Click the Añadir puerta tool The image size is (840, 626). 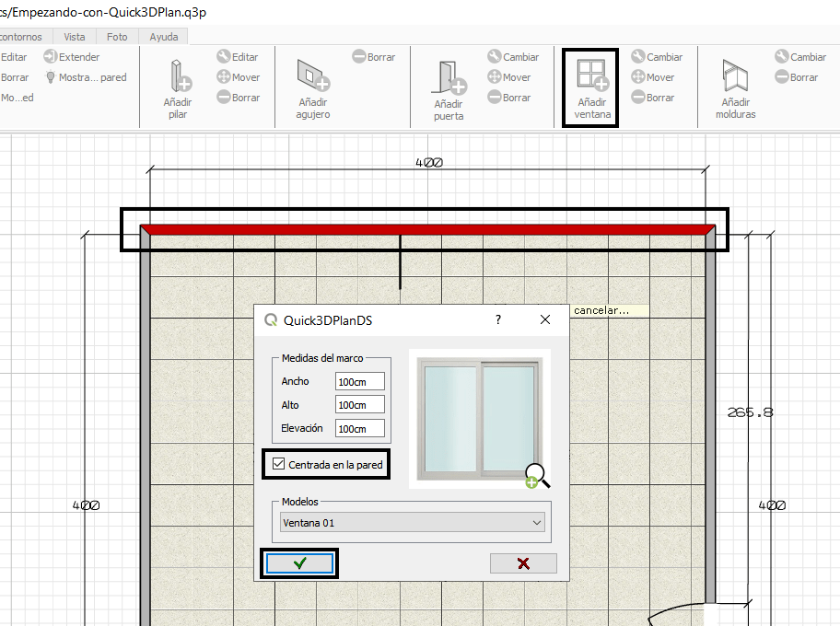tap(449, 90)
